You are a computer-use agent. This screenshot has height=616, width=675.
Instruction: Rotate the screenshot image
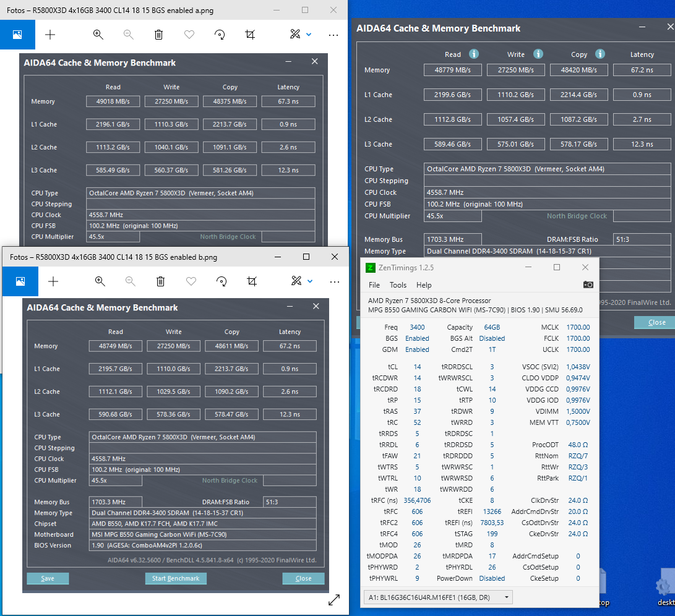pos(220,35)
